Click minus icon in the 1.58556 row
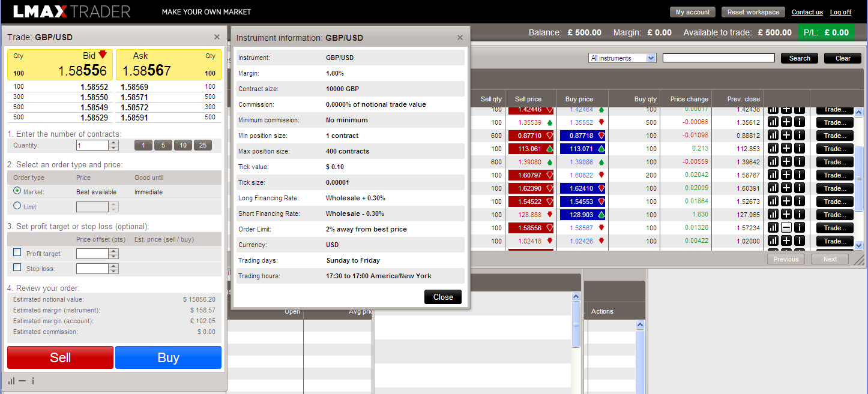The height and width of the screenshot is (394, 868). pos(786,228)
